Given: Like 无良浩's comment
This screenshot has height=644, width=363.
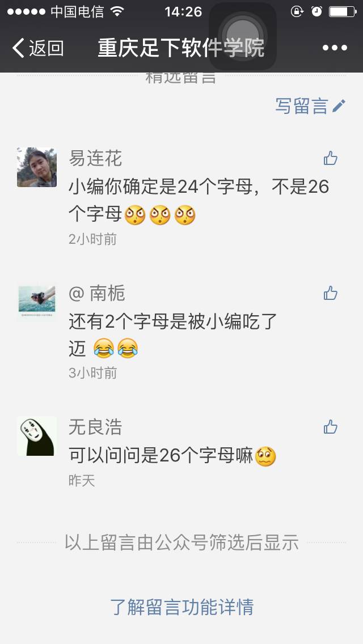Looking at the screenshot, I should pyautogui.click(x=330, y=427).
